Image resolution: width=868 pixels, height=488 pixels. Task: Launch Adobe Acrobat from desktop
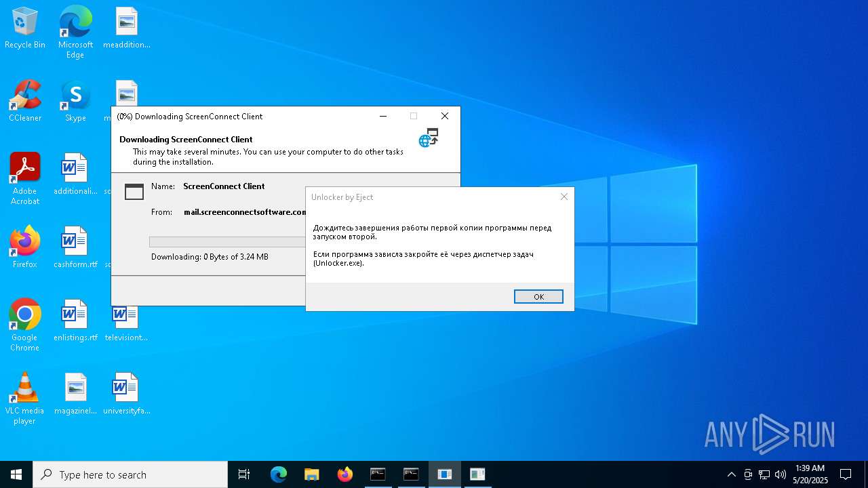pyautogui.click(x=25, y=179)
